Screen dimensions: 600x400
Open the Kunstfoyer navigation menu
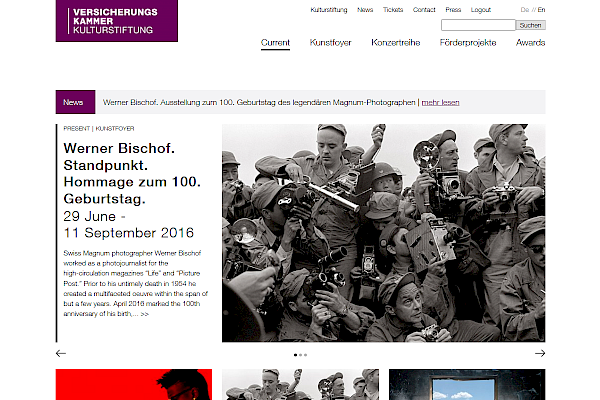330,43
